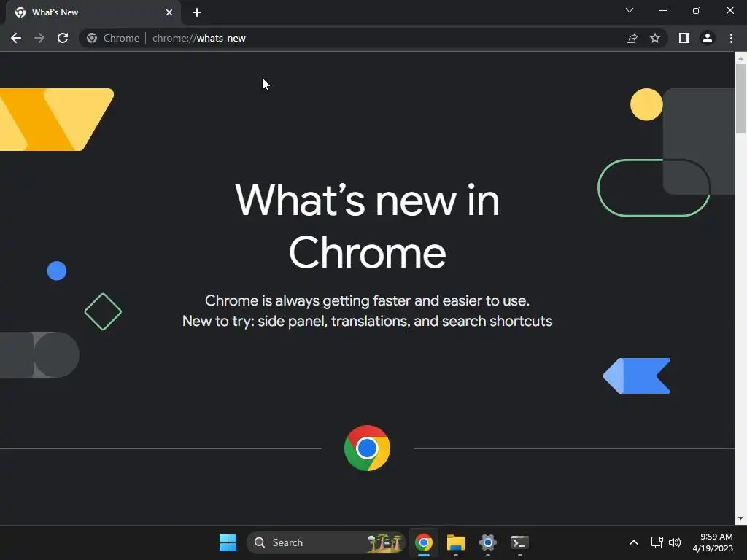Open Chrome's three-dot menu
The width and height of the screenshot is (747, 560).
click(731, 38)
